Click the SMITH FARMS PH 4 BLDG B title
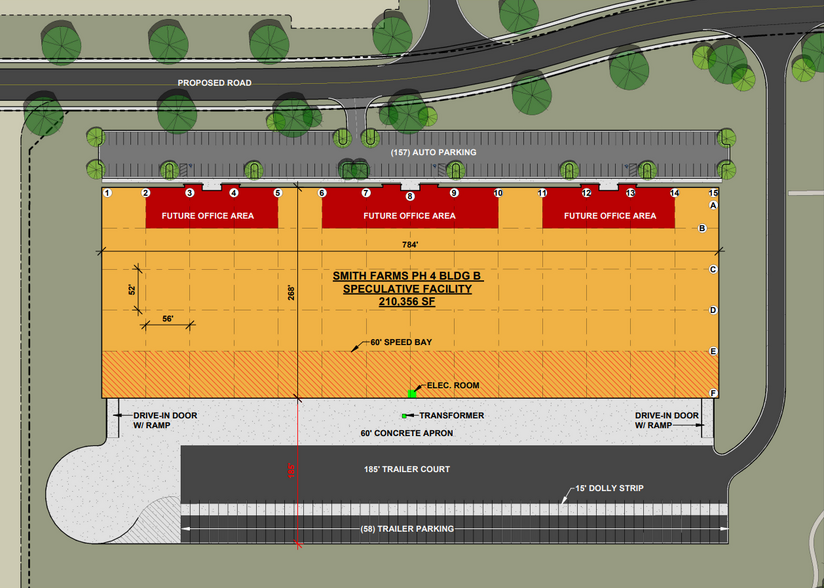This screenshot has height=588, width=824. (x=407, y=276)
